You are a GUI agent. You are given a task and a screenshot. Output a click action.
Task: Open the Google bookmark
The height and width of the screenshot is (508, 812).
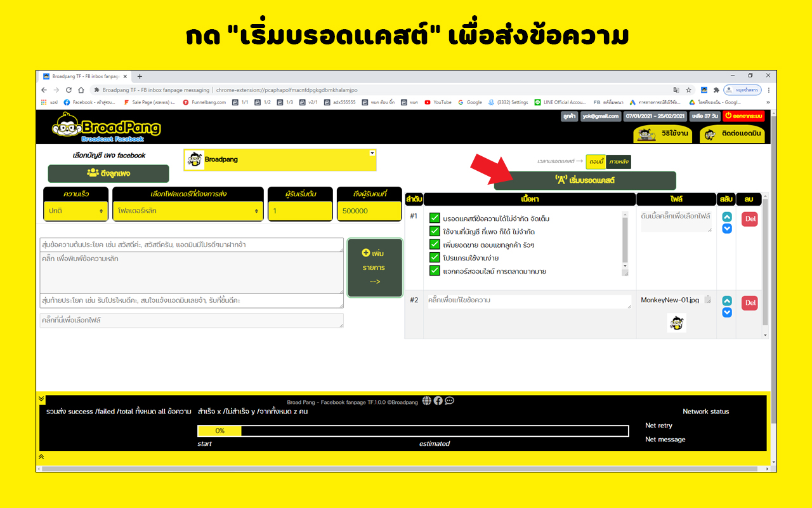pyautogui.click(x=470, y=102)
